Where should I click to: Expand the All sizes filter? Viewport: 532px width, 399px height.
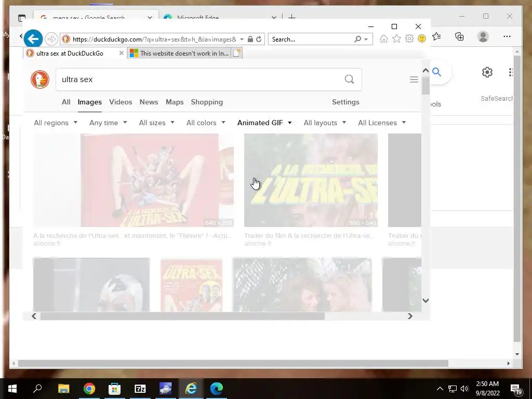pos(156,123)
